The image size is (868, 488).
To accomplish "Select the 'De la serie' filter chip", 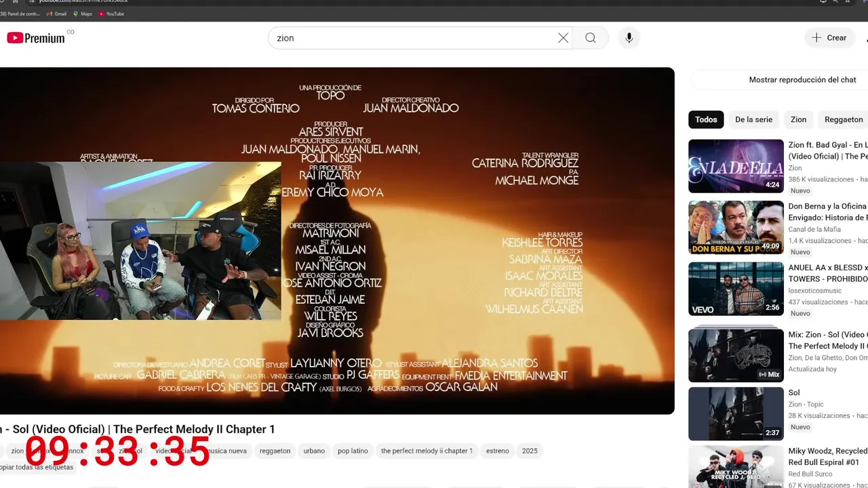I will (x=753, y=119).
